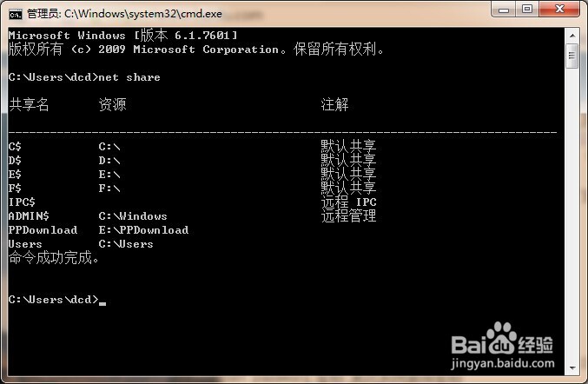Minimize the command prompt window
The width and height of the screenshot is (588, 384).
pos(503,10)
